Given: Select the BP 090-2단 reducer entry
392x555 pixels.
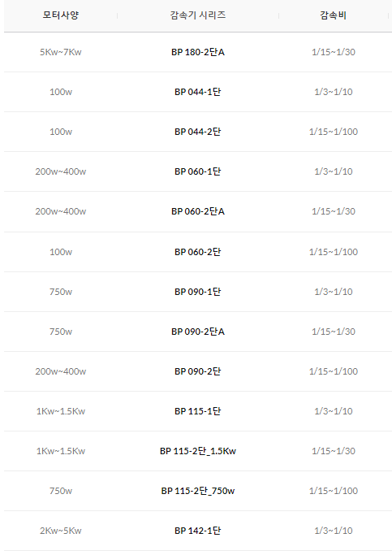Looking at the screenshot, I should pos(197,371).
